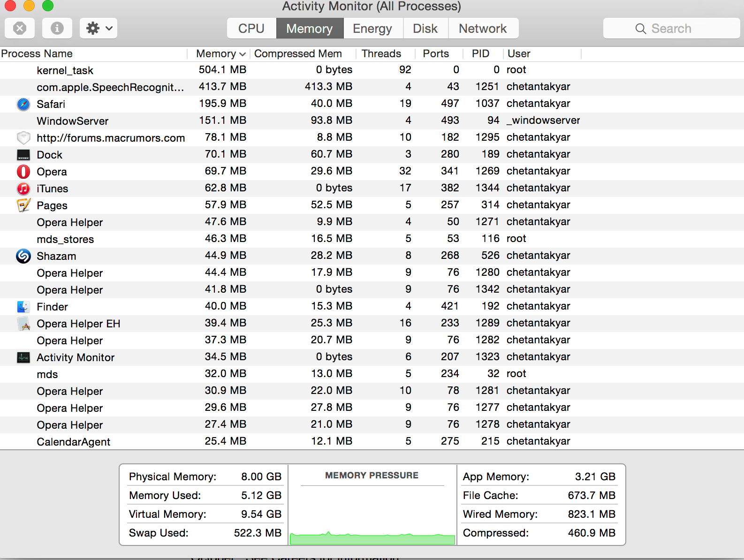Click the Wired Memory 823.1 MB value
Screen dimensions: 744x560
click(592, 514)
